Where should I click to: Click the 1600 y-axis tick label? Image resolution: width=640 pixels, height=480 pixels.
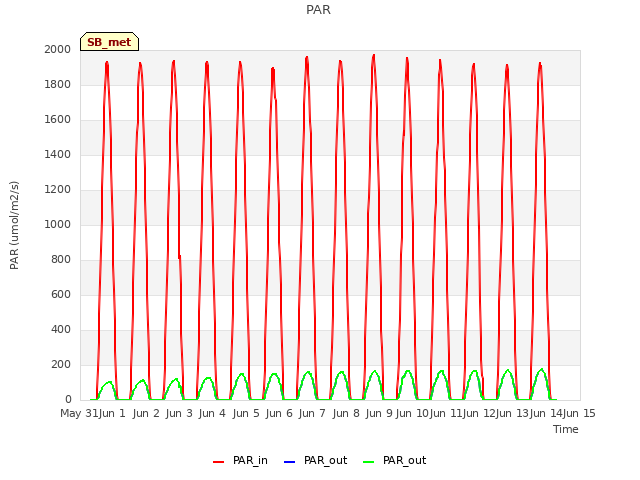pos(58,120)
